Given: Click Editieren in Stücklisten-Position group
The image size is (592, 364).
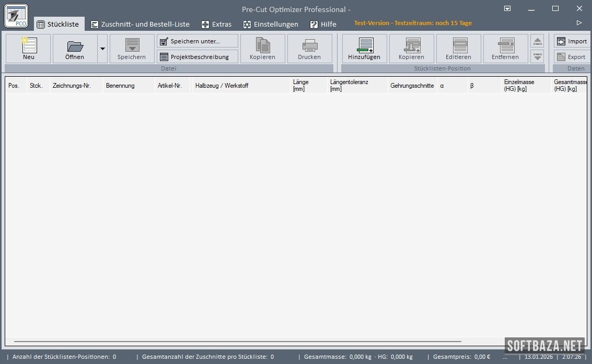Looking at the screenshot, I should (458, 49).
